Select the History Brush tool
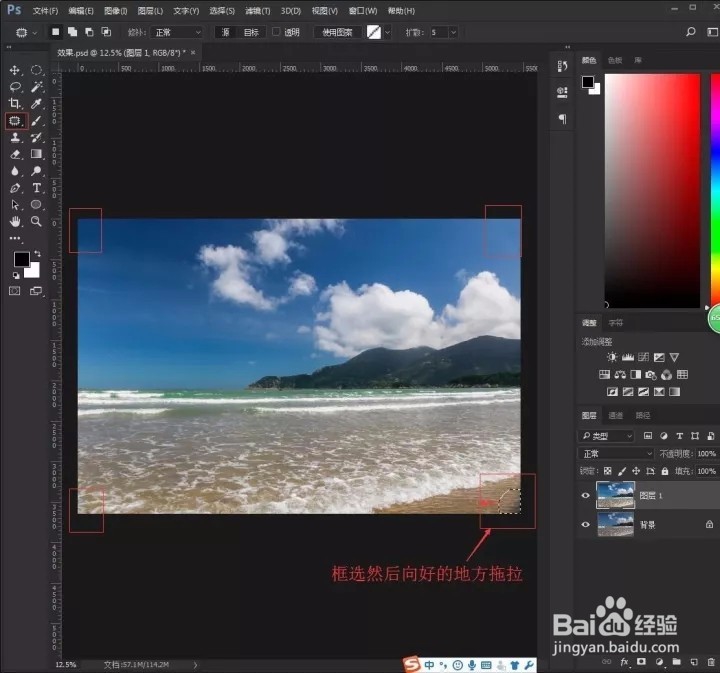Viewport: 720px width, 673px height. point(36,138)
